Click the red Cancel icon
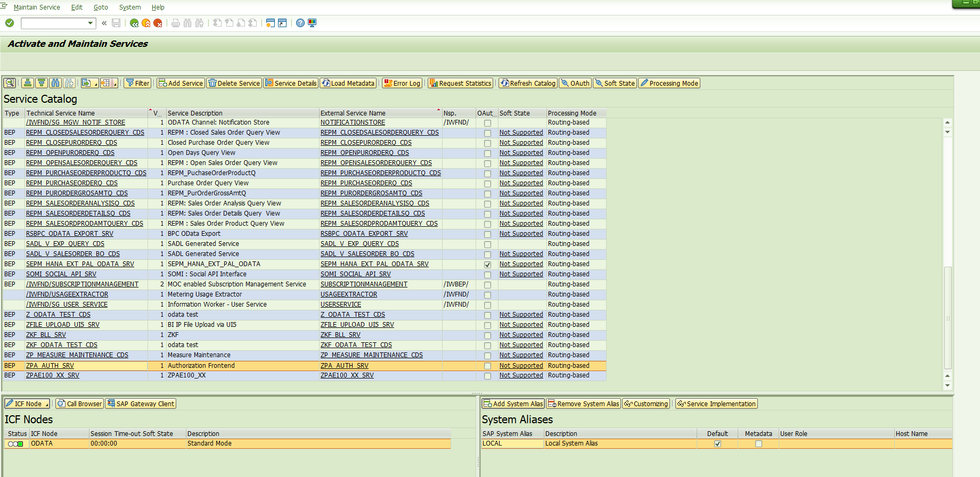This screenshot has height=477, width=980. pyautogui.click(x=158, y=23)
